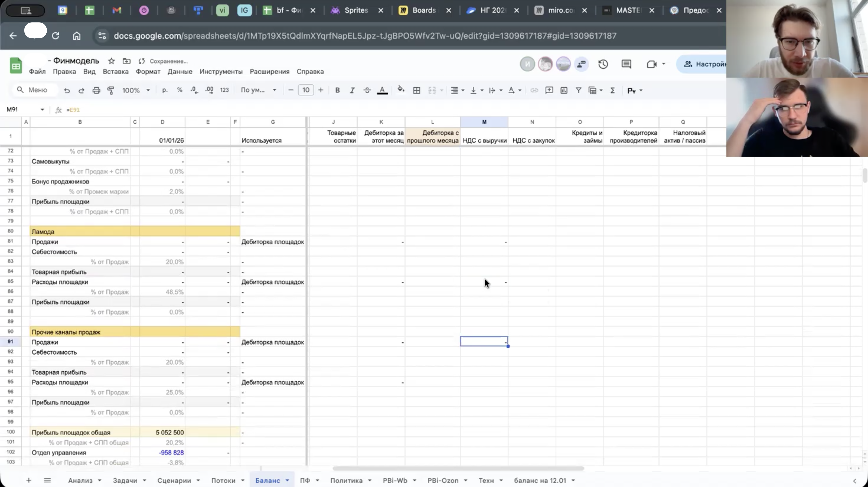Open text rotation dropdown
868x487 pixels.
[x=515, y=90]
